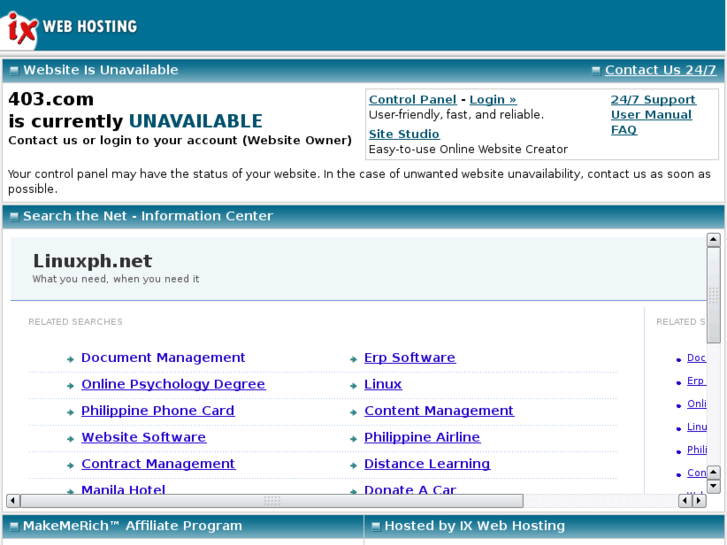Click the square icon beside Hosted by IX Web Hosting
This screenshot has width=727, height=545.
(x=376, y=526)
